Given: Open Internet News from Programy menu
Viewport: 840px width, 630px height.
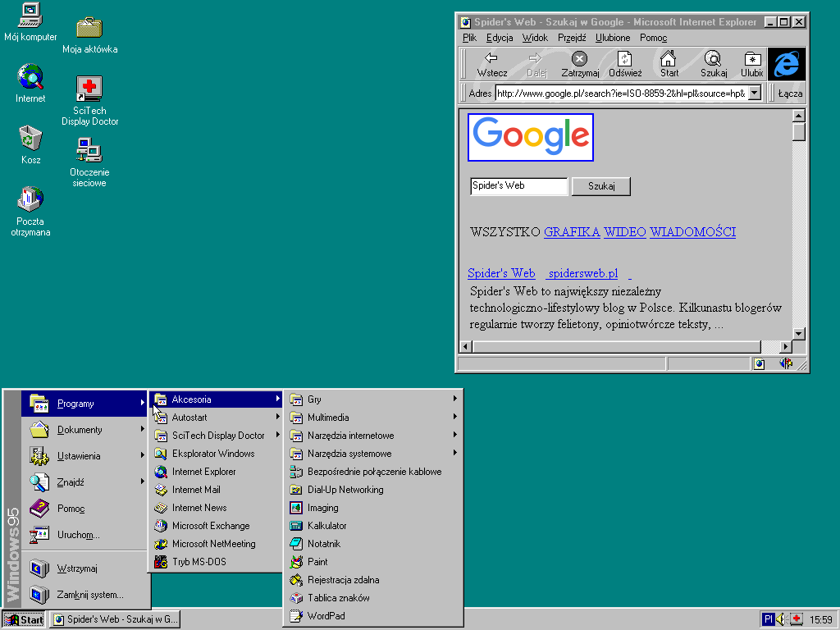Looking at the screenshot, I should 217,507.
